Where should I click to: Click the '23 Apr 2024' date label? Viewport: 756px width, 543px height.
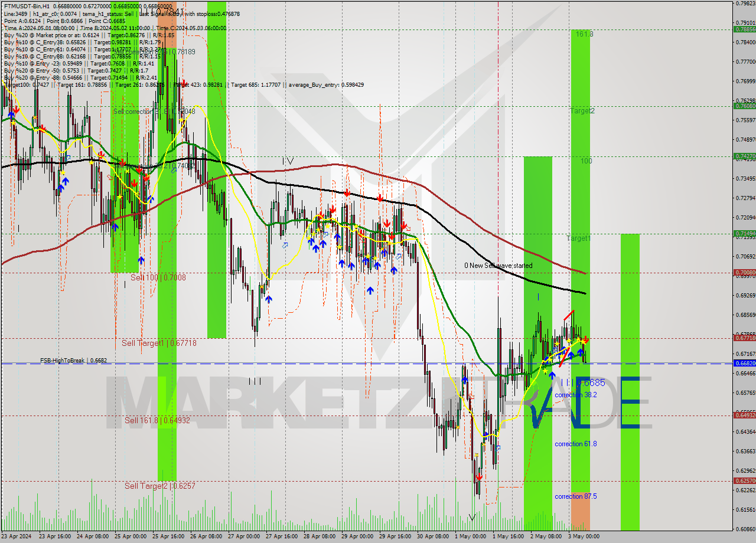pos(16,537)
